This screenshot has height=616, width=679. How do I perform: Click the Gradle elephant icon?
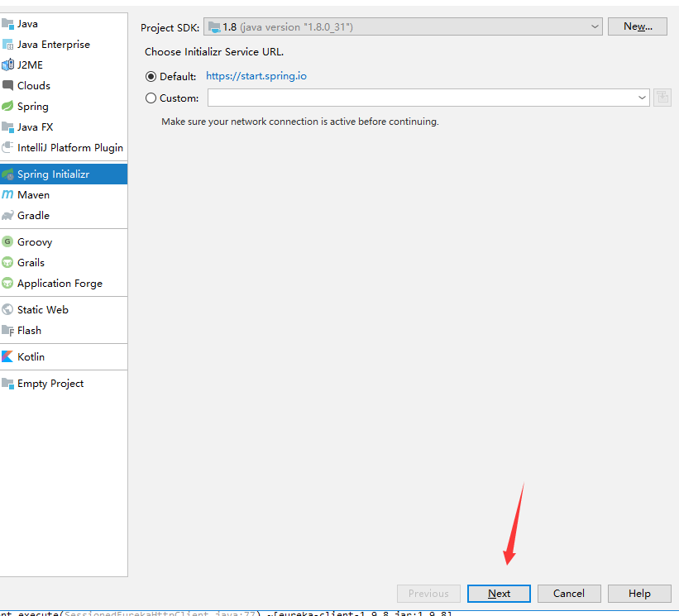coord(7,216)
